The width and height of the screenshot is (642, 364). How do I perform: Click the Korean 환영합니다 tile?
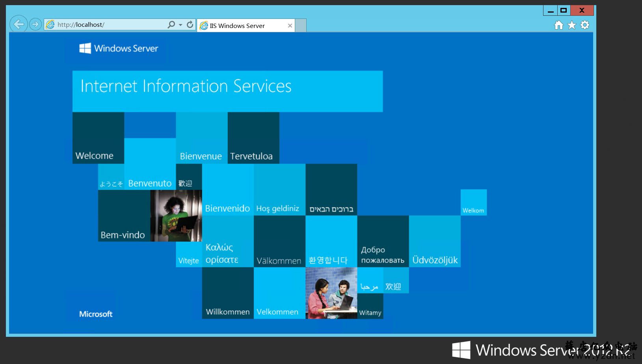pos(331,241)
